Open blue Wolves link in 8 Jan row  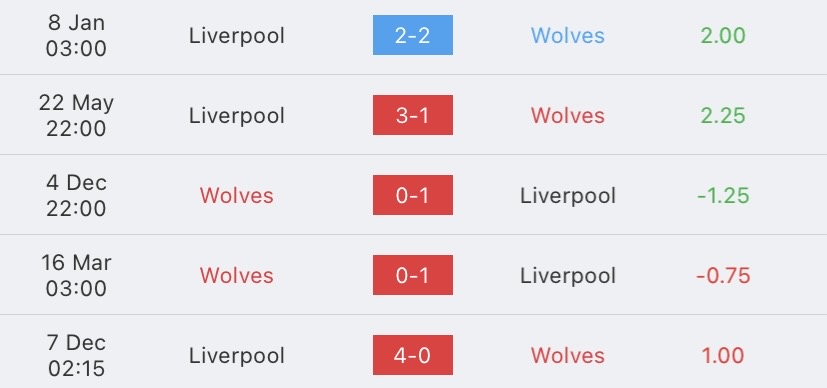[x=568, y=35]
